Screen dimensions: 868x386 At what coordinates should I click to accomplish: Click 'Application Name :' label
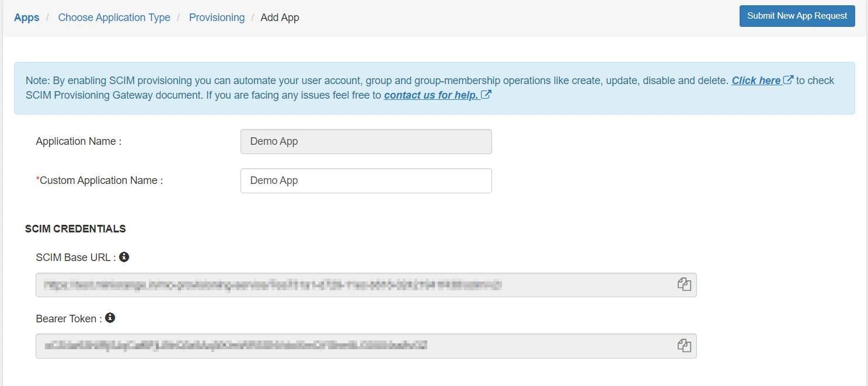point(79,141)
